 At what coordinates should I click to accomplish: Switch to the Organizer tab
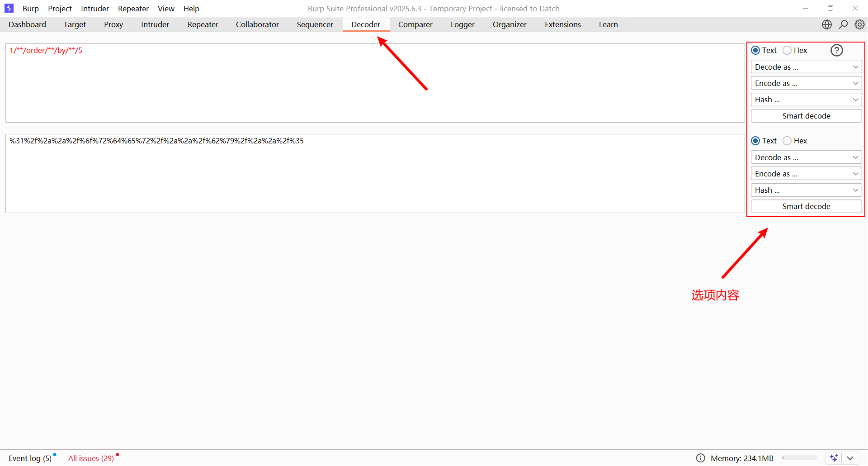click(x=509, y=24)
